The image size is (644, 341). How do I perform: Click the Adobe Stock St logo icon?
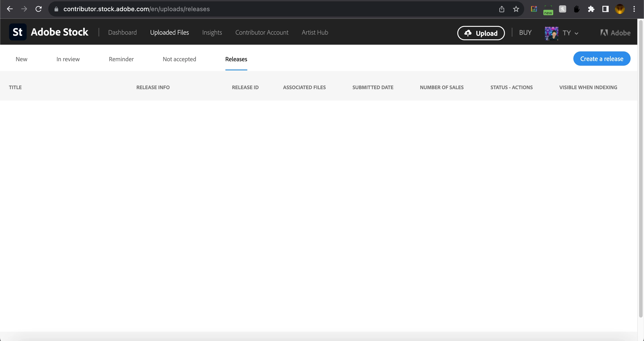[x=17, y=32]
